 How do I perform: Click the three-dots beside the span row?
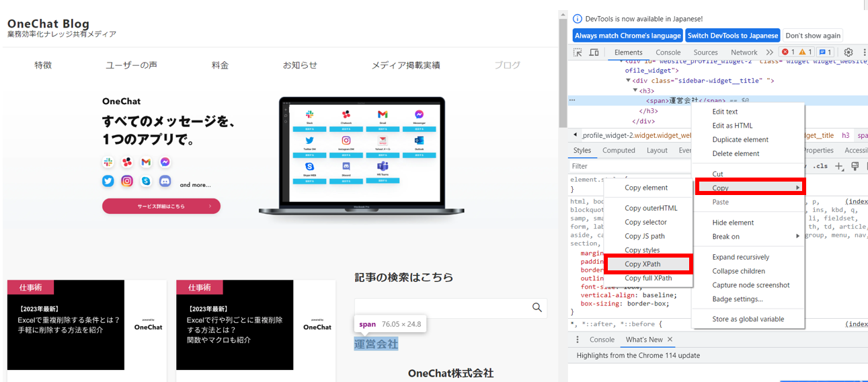[x=572, y=100]
